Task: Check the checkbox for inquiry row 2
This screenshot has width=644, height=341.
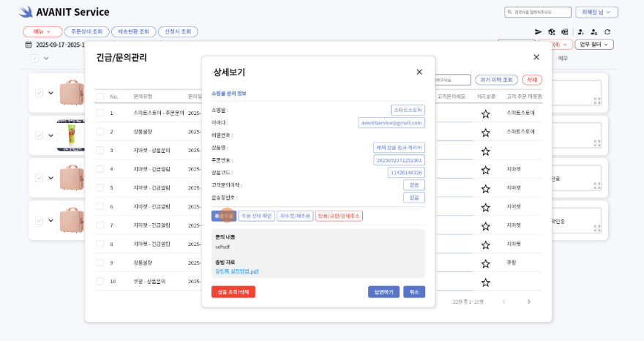Action: coord(100,132)
